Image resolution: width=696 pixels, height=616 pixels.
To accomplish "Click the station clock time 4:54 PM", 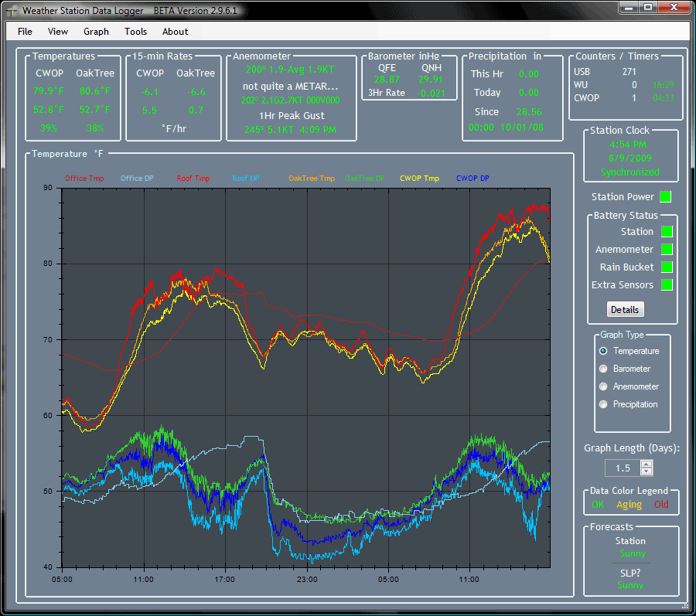I will 628,144.
